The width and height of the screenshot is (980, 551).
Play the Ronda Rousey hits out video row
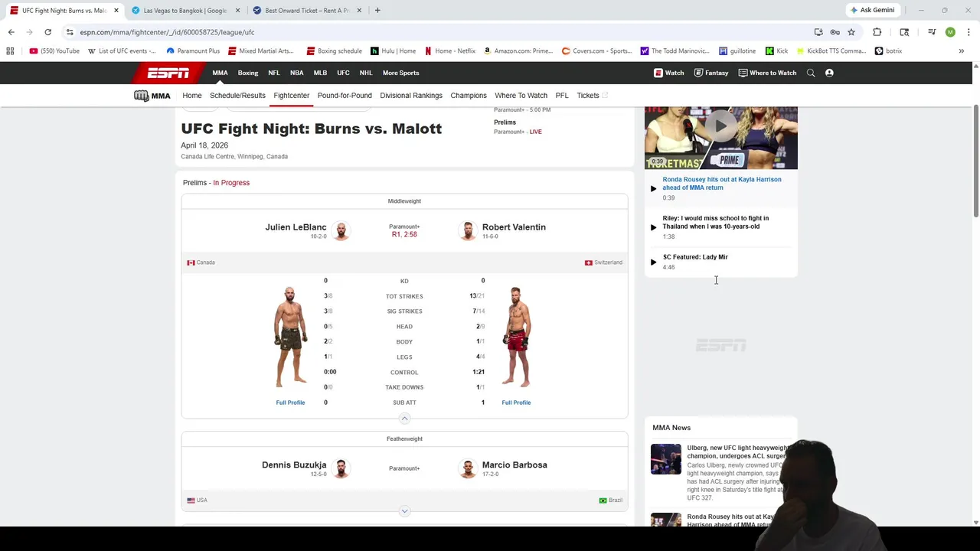(720, 188)
